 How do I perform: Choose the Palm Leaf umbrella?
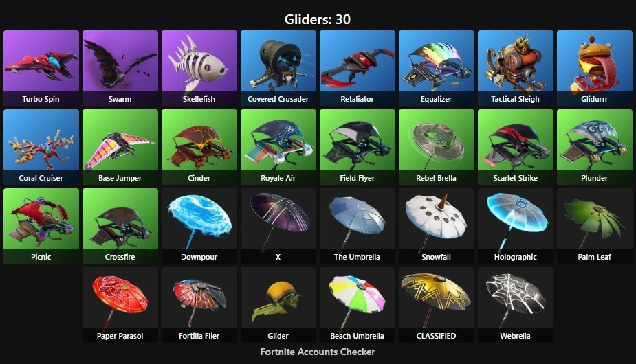595,226
